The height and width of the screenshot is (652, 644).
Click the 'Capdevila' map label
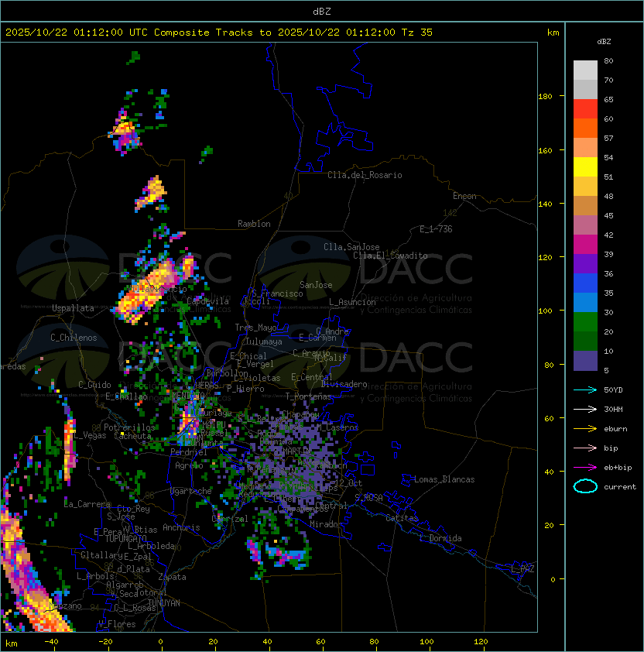[207, 301]
